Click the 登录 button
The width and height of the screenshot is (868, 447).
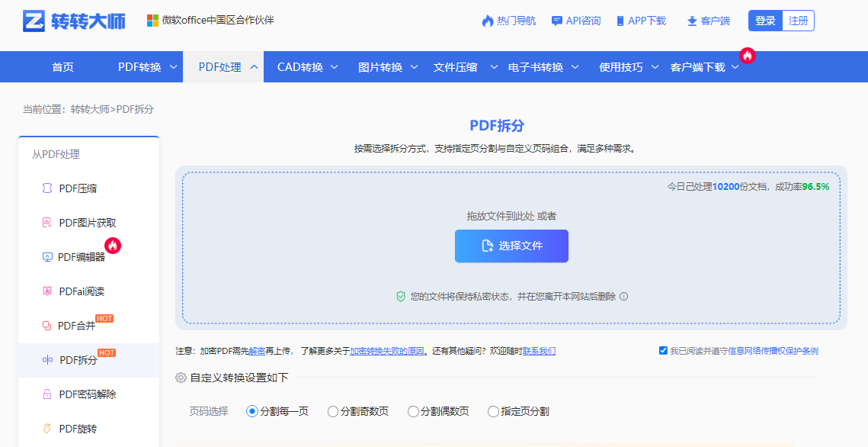click(x=766, y=21)
